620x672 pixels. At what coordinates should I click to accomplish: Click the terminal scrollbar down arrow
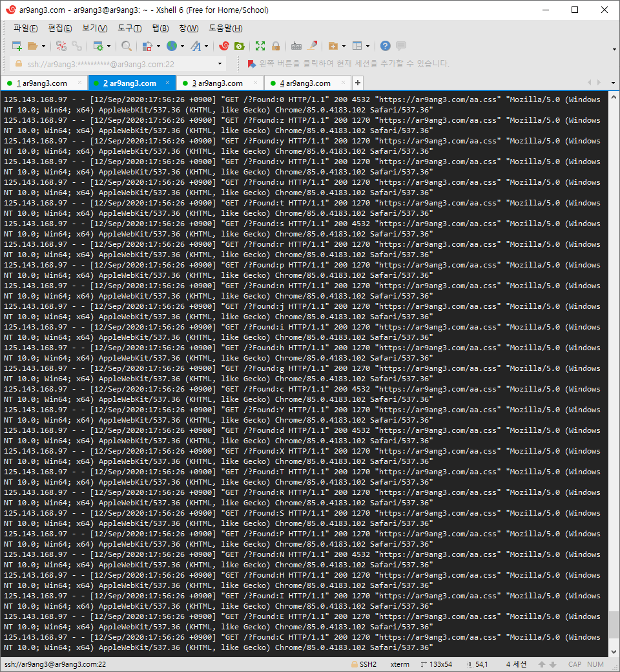[x=614, y=651]
